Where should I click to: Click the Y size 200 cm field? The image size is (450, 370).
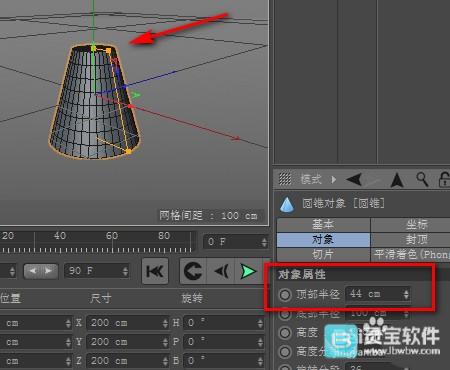pyautogui.click(x=128, y=342)
